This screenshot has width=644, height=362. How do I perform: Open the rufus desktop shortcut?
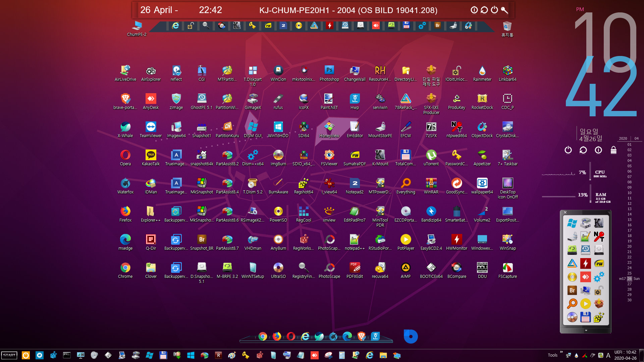point(278,102)
